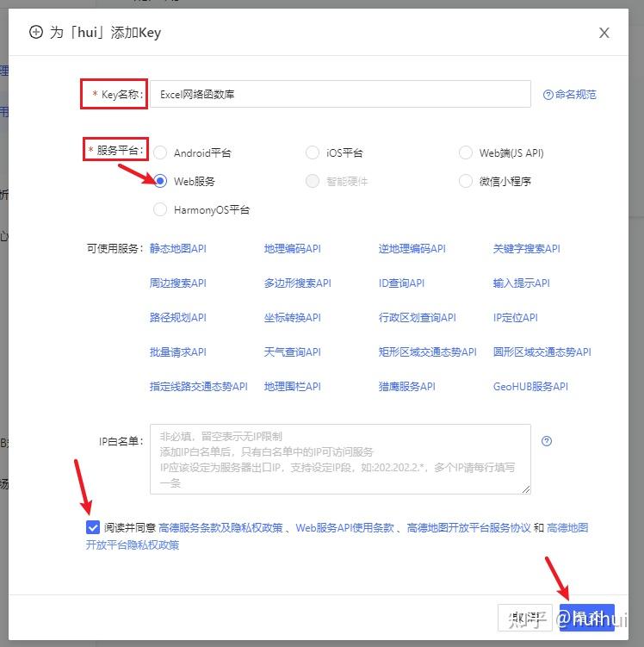The height and width of the screenshot is (647, 644).
Task: Open 开放平台隐私权政策 link
Action: click(x=133, y=544)
